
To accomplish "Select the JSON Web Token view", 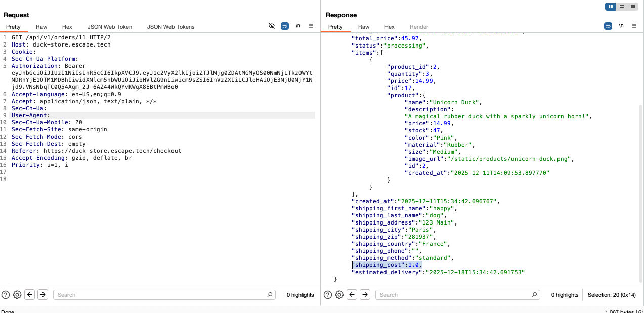I will (109, 27).
